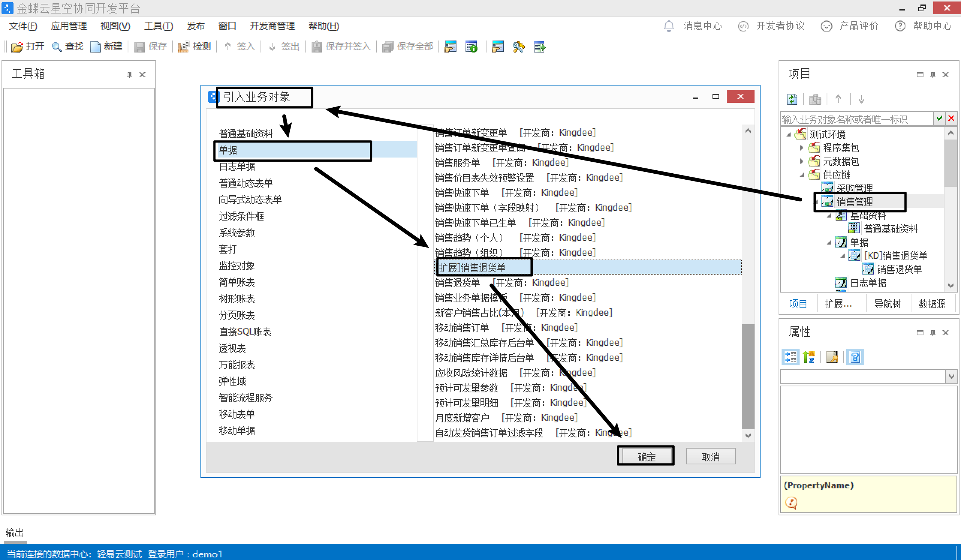Open the 文件(F) menu
Screen dimensions: 961x560
pyautogui.click(x=23, y=26)
